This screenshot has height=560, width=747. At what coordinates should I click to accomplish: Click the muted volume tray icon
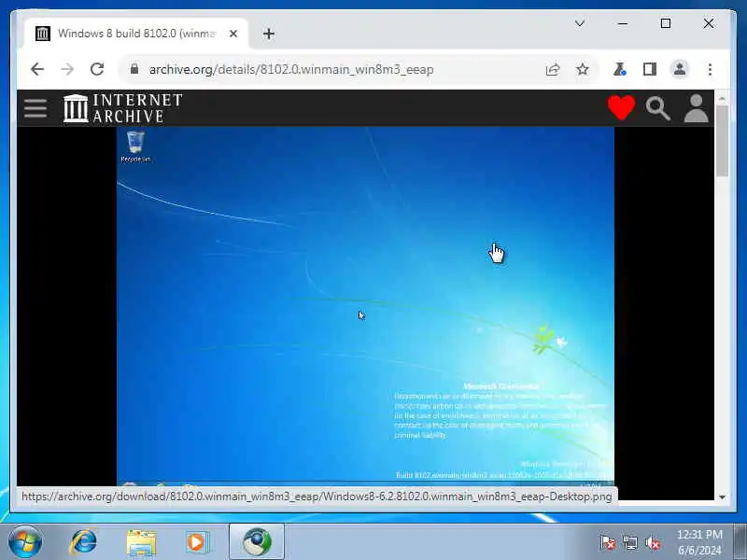pyautogui.click(x=653, y=542)
